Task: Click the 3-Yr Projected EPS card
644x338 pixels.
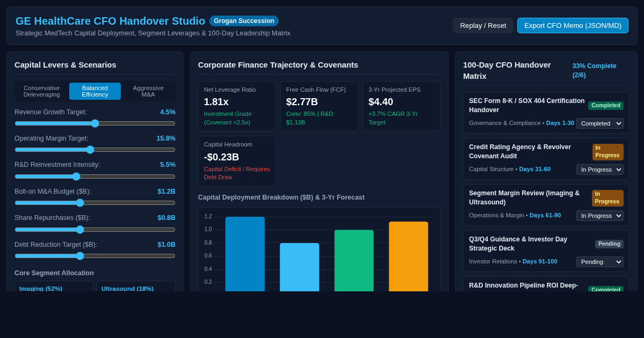Action: (x=401, y=106)
